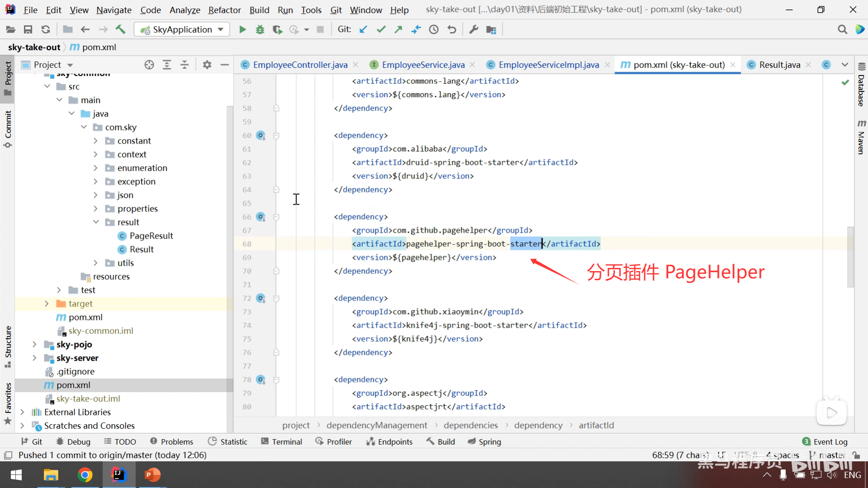Click gutter icon on line 66
This screenshot has height=488, width=868.
click(x=261, y=217)
